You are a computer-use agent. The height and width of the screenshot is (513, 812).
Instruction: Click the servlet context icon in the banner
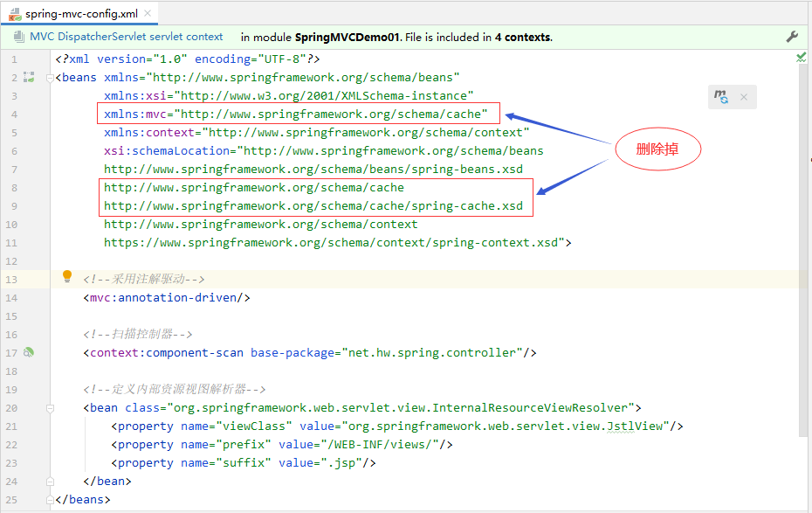[x=17, y=37]
